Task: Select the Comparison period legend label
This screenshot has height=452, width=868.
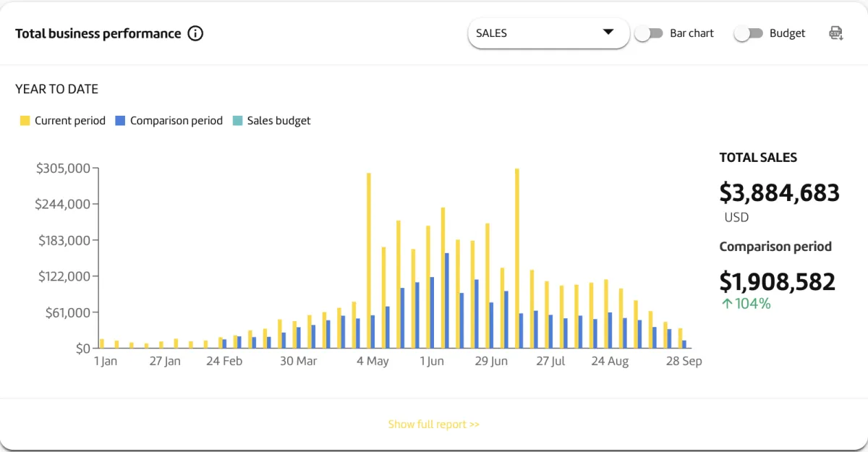Action: pyautogui.click(x=176, y=121)
